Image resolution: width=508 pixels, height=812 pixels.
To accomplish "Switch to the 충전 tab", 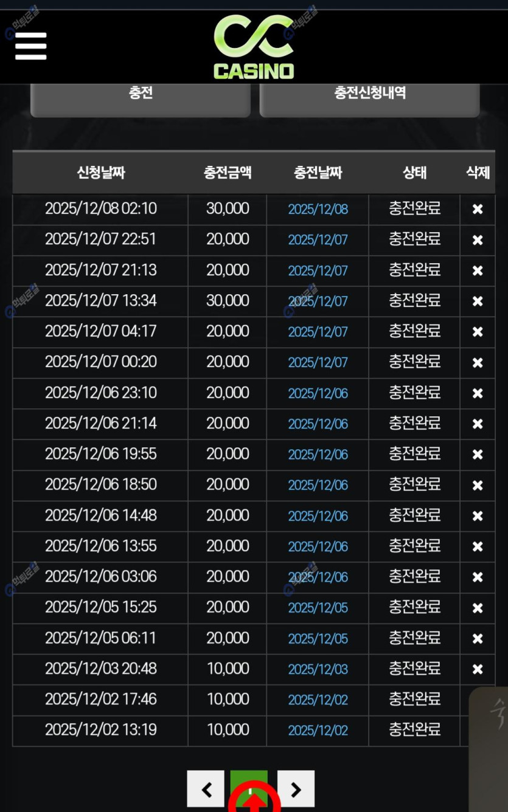I will click(141, 95).
